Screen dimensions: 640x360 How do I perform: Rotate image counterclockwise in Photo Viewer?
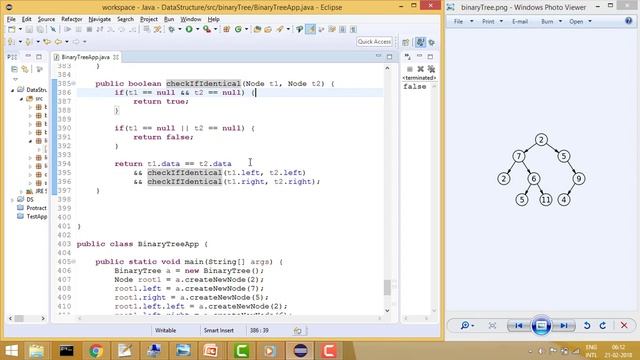tap(587, 325)
